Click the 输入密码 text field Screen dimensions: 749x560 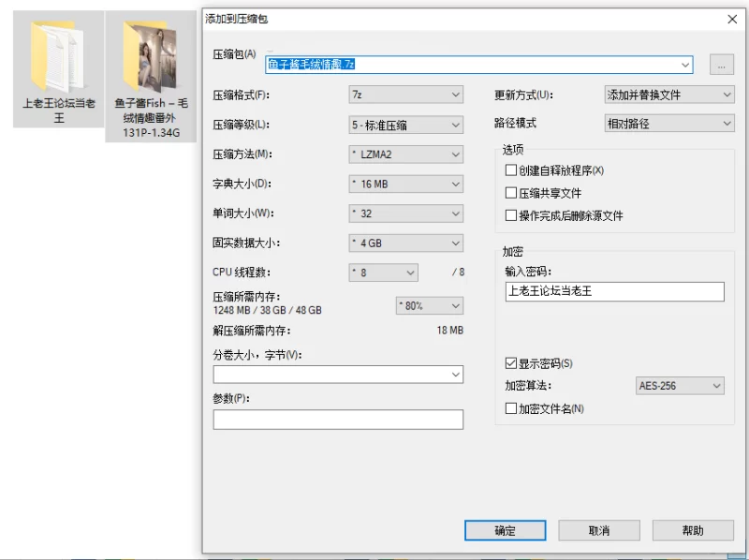pyautogui.click(x=613, y=291)
